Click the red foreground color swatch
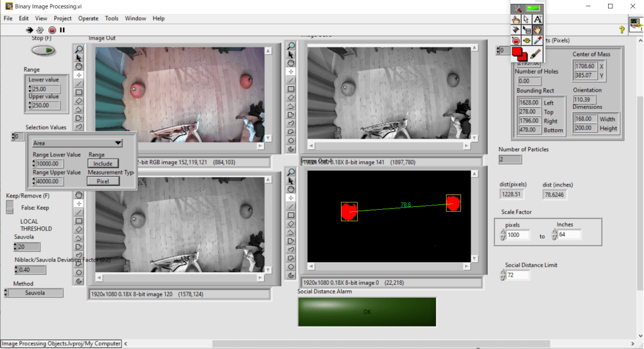644x349 pixels. 518,52
